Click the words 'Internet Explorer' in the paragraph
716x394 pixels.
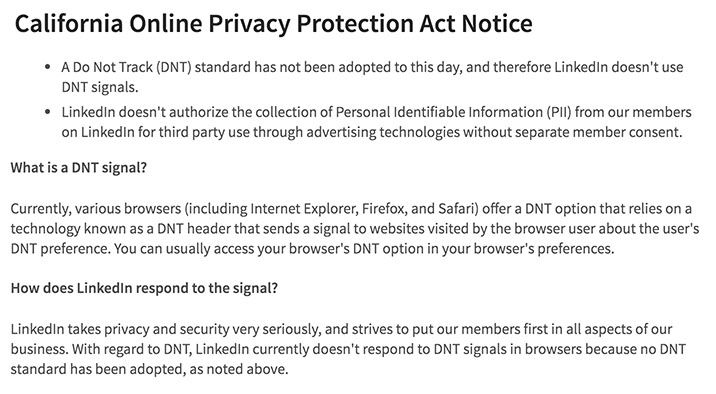point(304,209)
